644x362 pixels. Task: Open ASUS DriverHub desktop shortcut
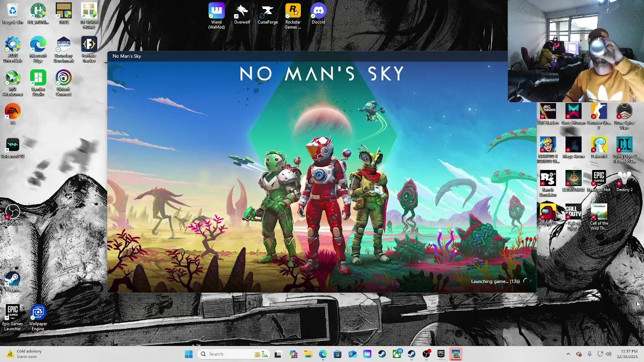[x=13, y=50]
